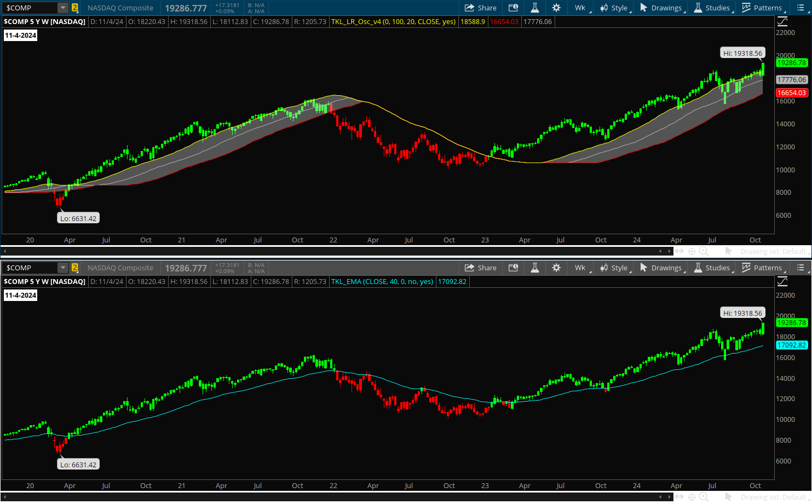Image resolution: width=812 pixels, height=504 pixels.
Task: Click the zoom magnifier icon under bottom chart
Action: [704, 497]
